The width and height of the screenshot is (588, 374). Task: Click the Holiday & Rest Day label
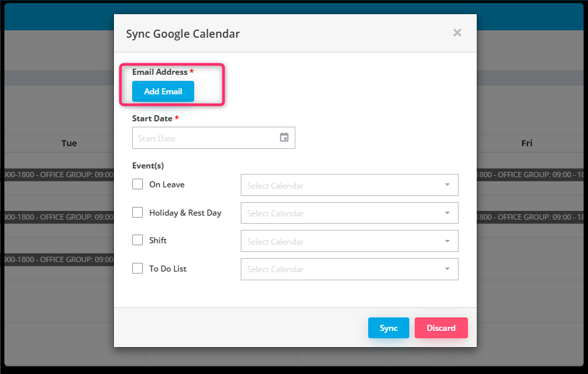(185, 213)
